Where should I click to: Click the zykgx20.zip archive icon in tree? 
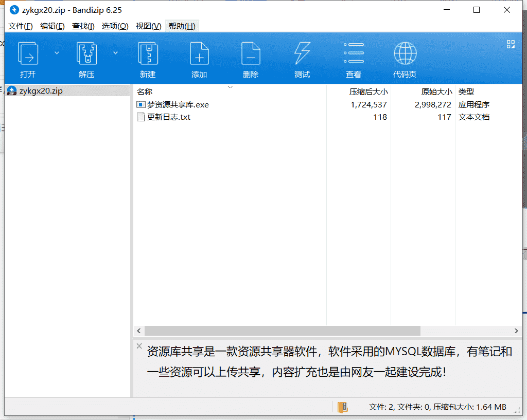(x=12, y=90)
